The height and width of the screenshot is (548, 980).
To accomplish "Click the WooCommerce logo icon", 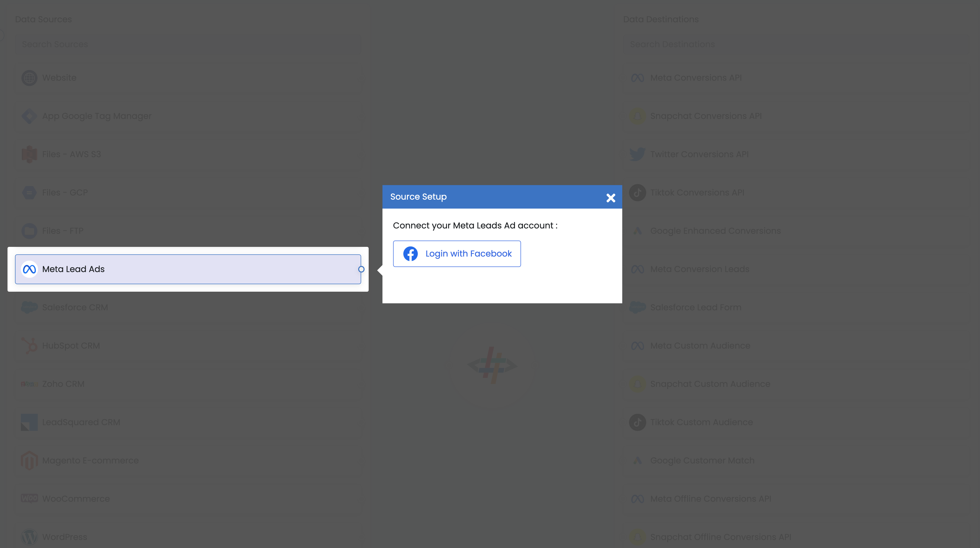I will point(29,499).
